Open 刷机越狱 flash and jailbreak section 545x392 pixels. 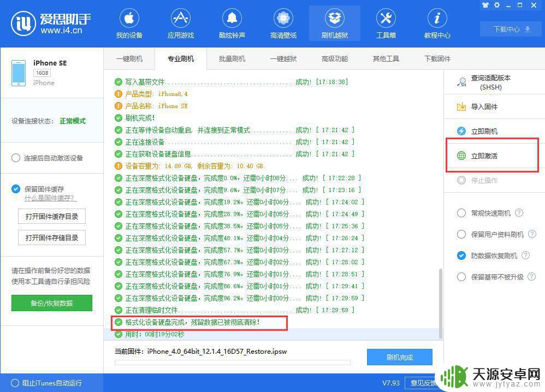point(335,23)
